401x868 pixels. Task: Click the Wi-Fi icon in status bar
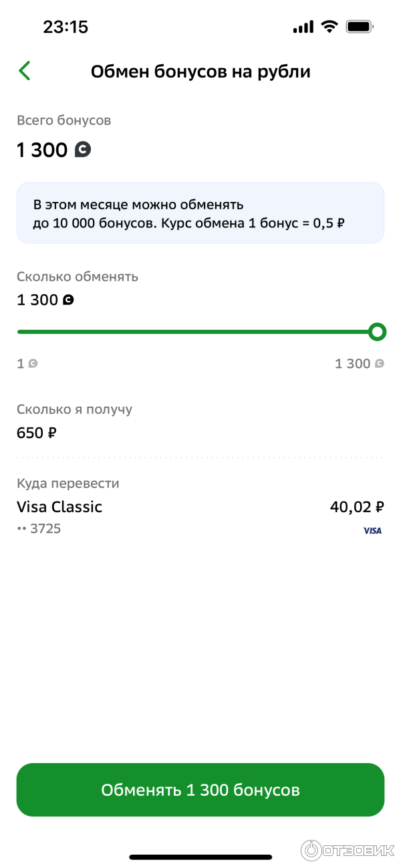(x=329, y=27)
